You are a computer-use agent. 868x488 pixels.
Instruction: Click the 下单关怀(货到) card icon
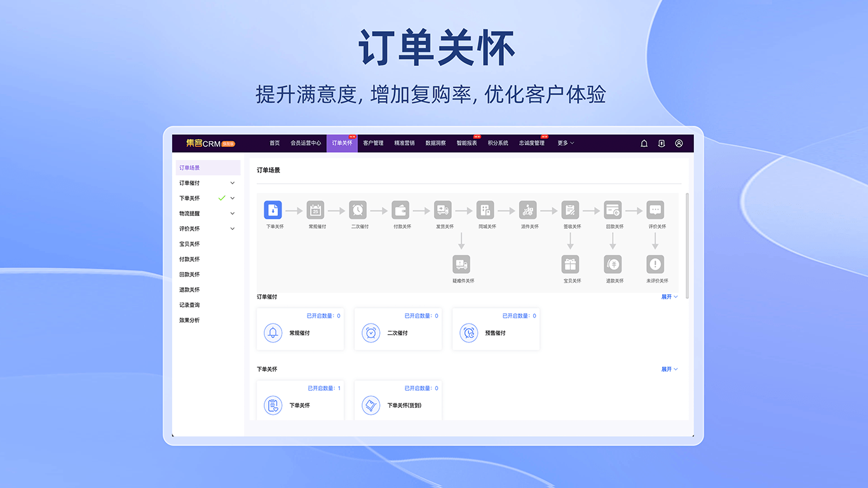click(371, 405)
